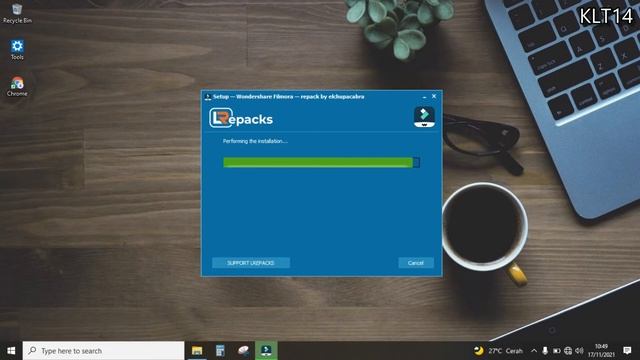Viewport: 640px width, 360px height.
Task: Click the battery tray icon
Action: click(x=556, y=351)
